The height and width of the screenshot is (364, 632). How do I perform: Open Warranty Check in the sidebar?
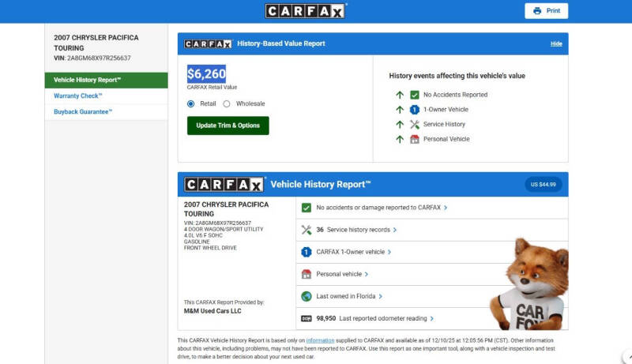(78, 96)
